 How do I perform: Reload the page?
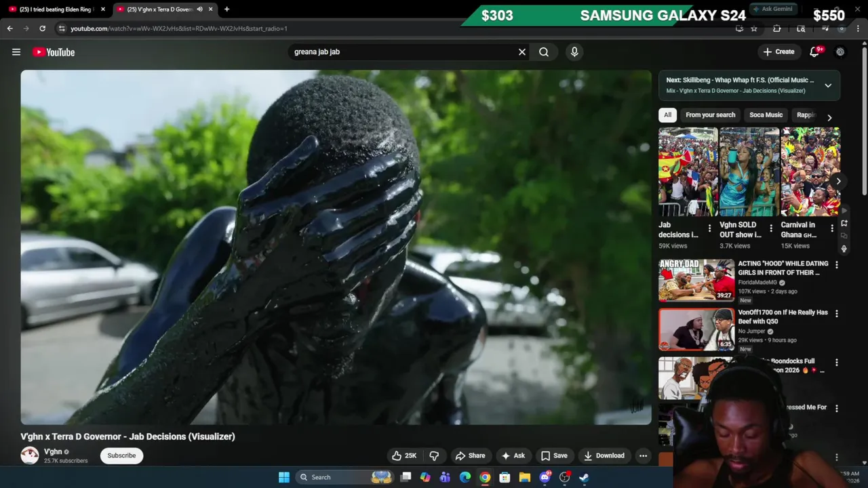[42, 28]
